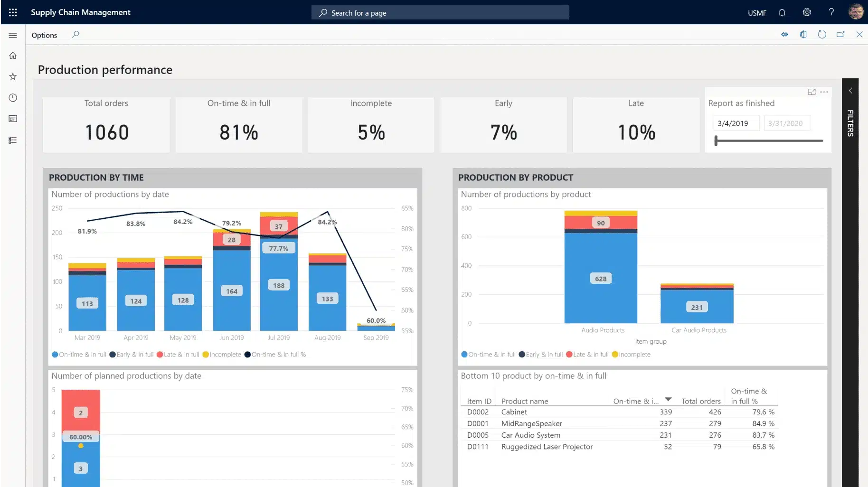Toggle Early & in full legend in product chart
Image resolution: width=868 pixels, height=487 pixels.
[x=541, y=355]
